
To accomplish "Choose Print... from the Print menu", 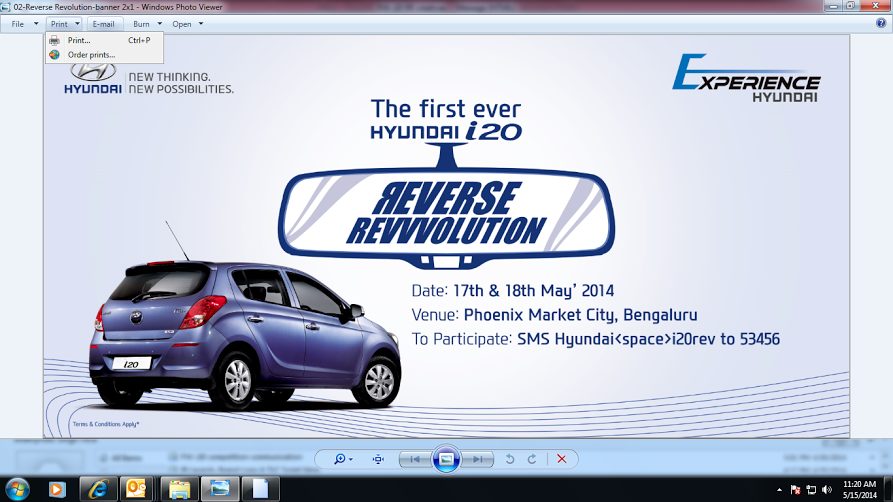I will [79, 40].
